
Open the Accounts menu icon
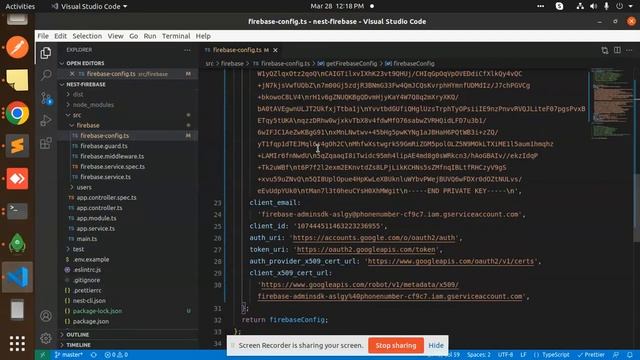(x=46, y=316)
